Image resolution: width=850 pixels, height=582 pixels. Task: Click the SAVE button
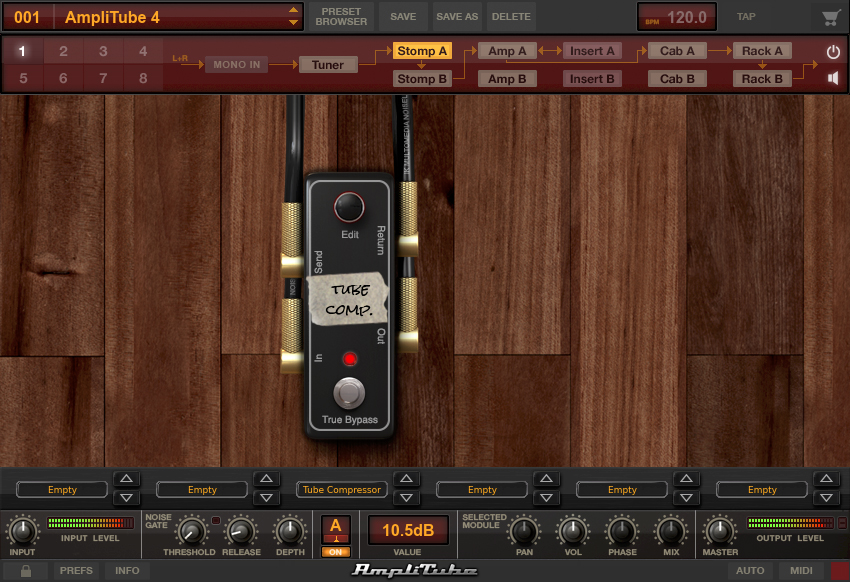403,17
